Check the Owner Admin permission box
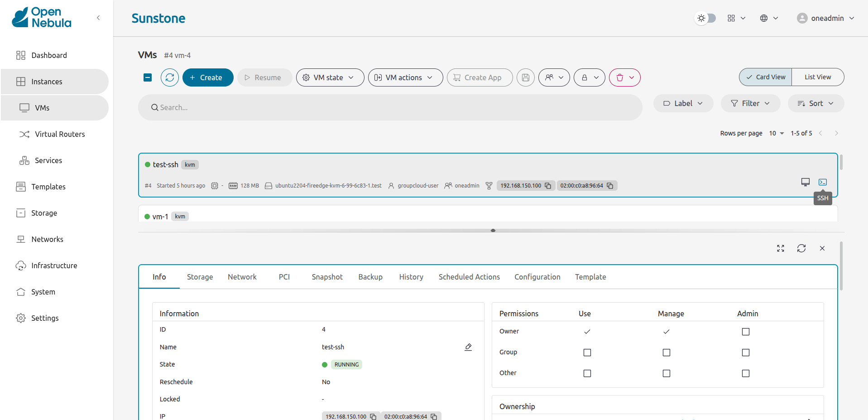This screenshot has width=868, height=420. point(745,332)
